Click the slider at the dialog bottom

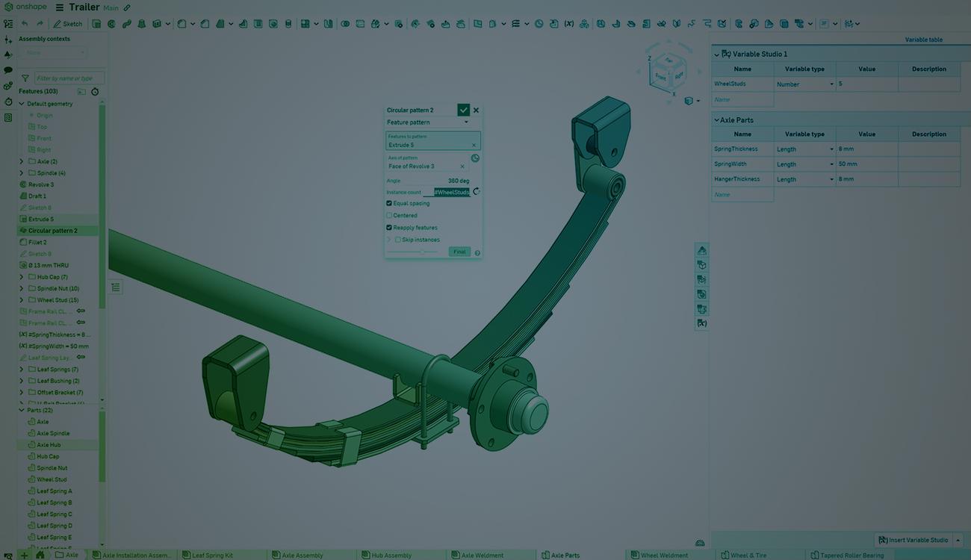point(422,252)
